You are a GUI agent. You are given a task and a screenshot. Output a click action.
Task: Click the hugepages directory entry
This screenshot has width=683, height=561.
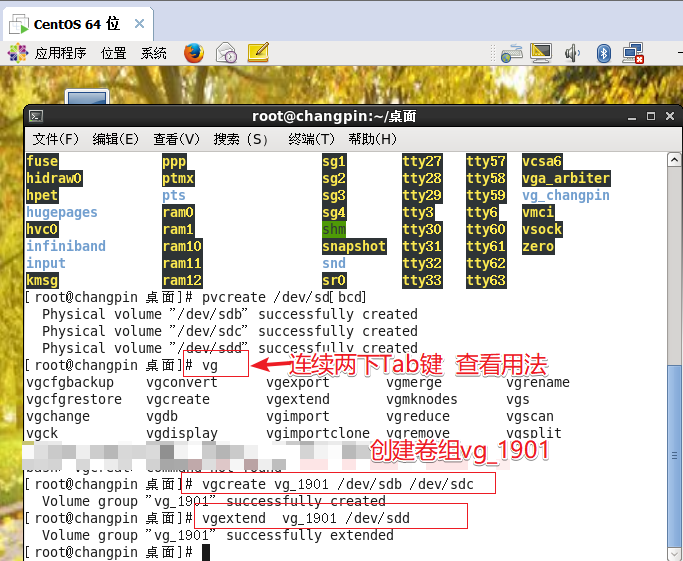click(62, 212)
